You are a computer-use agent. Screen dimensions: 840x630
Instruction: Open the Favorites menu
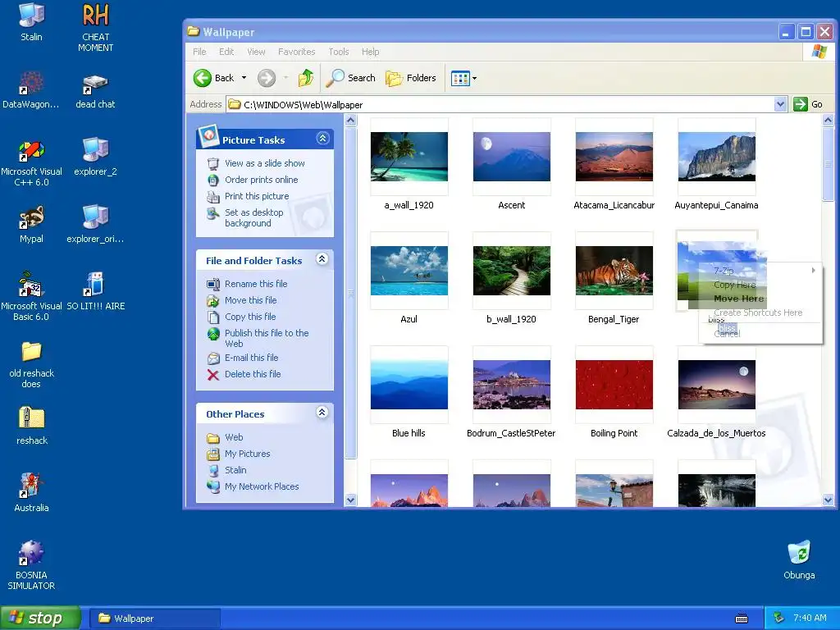click(x=296, y=52)
